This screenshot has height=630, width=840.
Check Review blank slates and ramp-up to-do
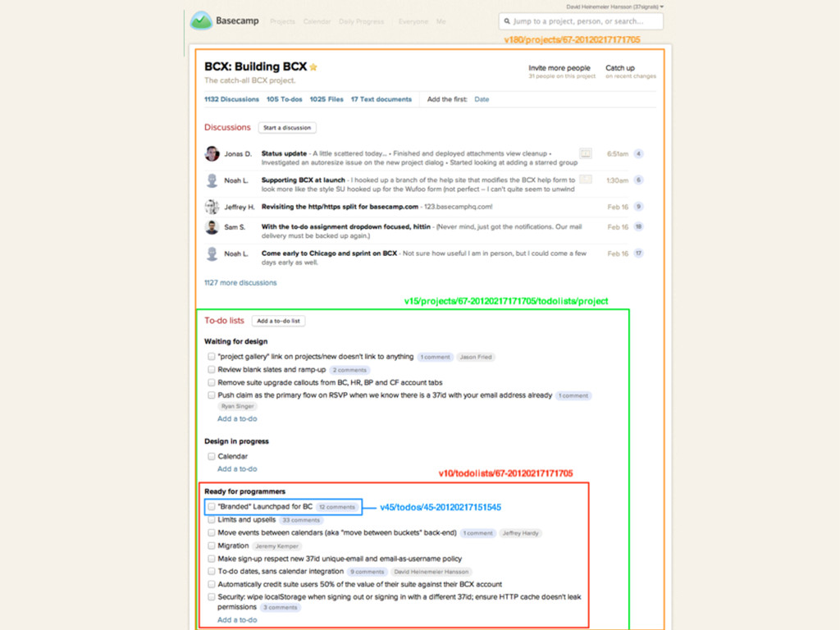pos(211,370)
